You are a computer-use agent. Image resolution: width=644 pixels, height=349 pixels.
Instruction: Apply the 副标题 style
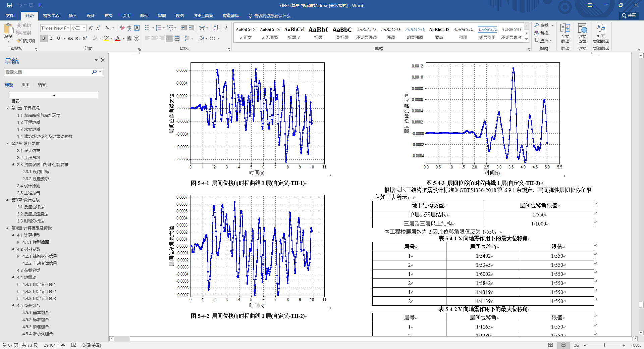pyautogui.click(x=342, y=33)
